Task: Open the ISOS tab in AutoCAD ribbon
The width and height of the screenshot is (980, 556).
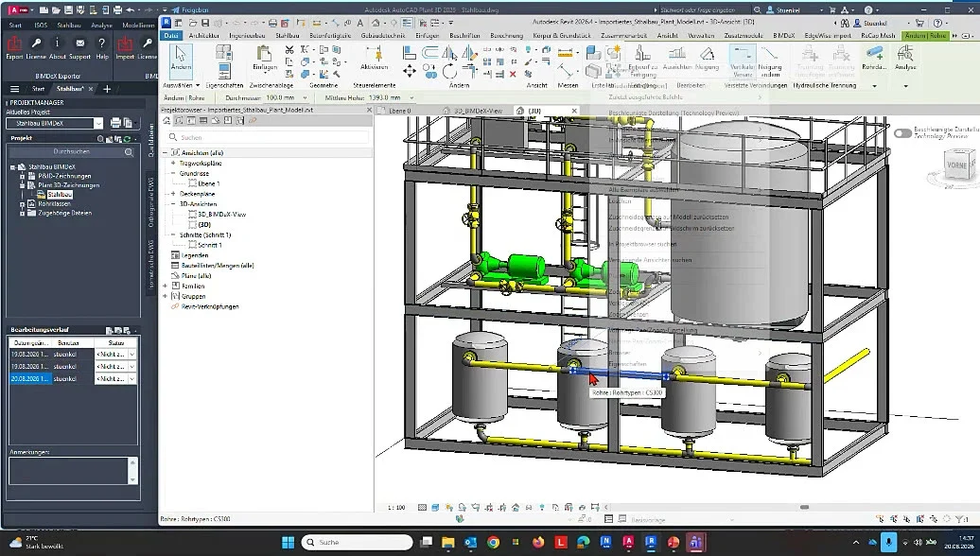Action: pos(41,26)
